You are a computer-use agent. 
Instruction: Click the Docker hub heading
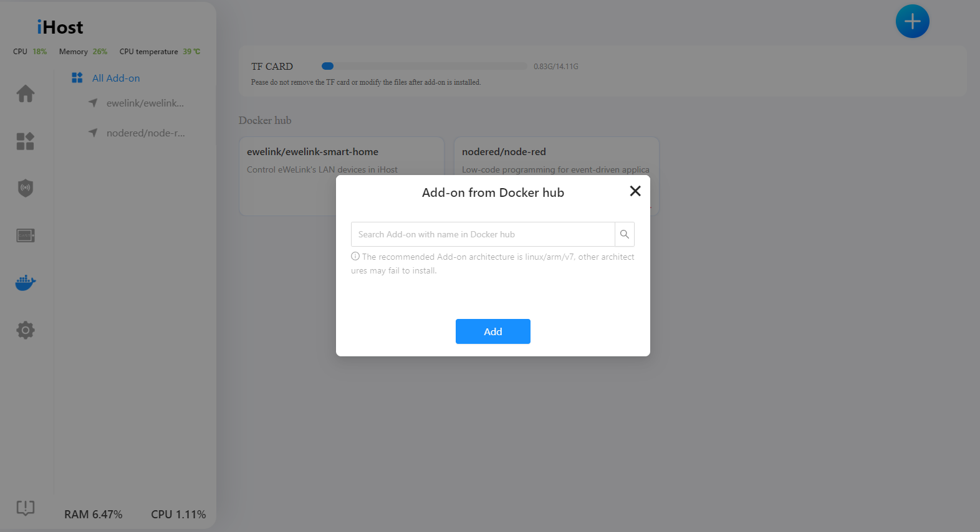265,120
